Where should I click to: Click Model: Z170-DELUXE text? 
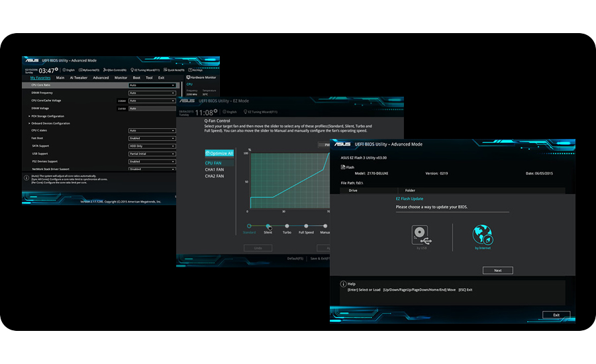point(372,173)
